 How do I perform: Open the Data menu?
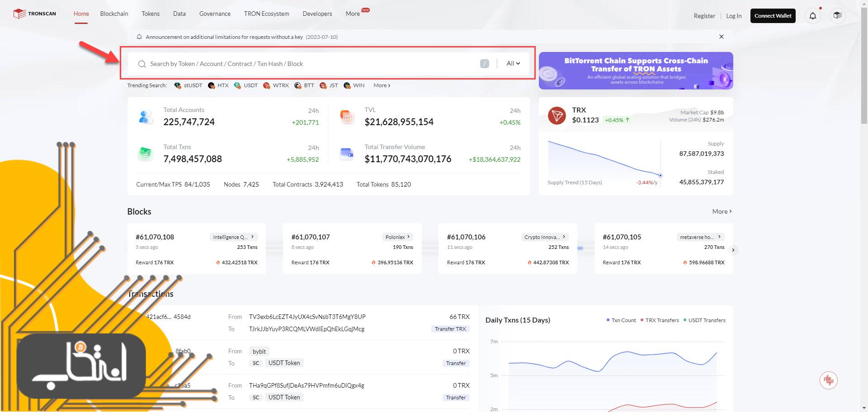(x=179, y=14)
